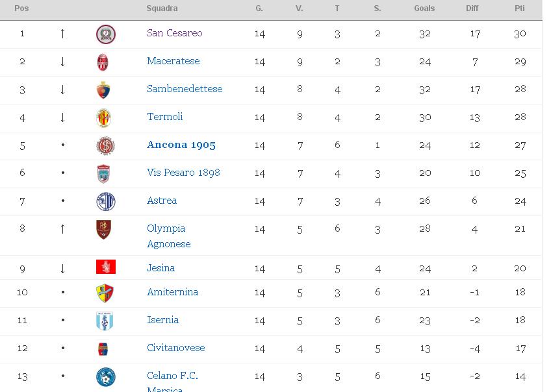
Task: Click the Celano F.C. Marsica round logo
Action: 106,377
